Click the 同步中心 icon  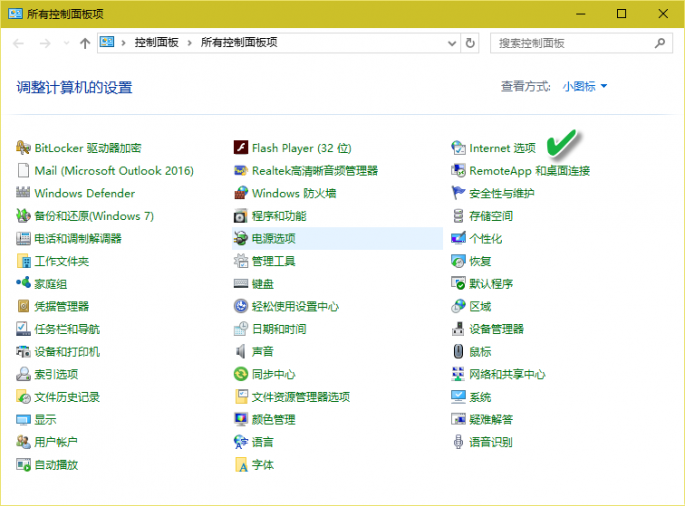click(241, 374)
